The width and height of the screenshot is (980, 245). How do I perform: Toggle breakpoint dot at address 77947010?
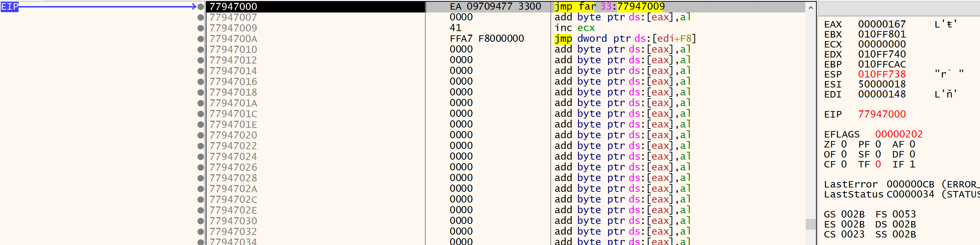point(200,49)
